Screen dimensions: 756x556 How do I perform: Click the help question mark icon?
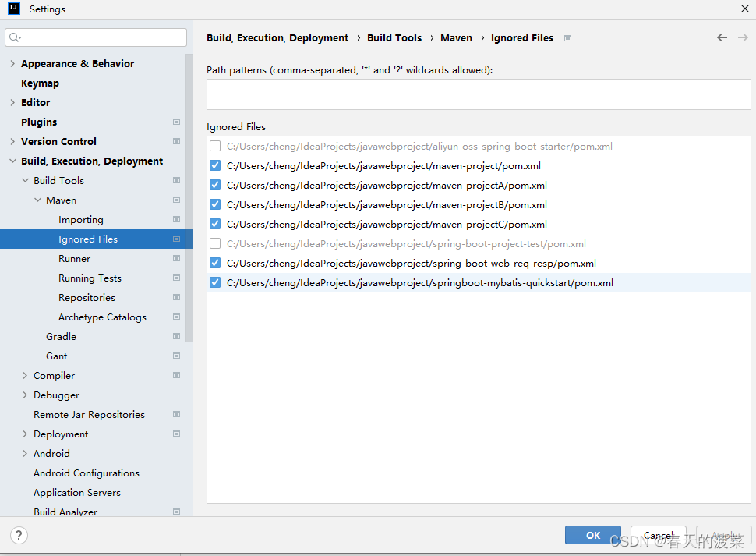18,535
